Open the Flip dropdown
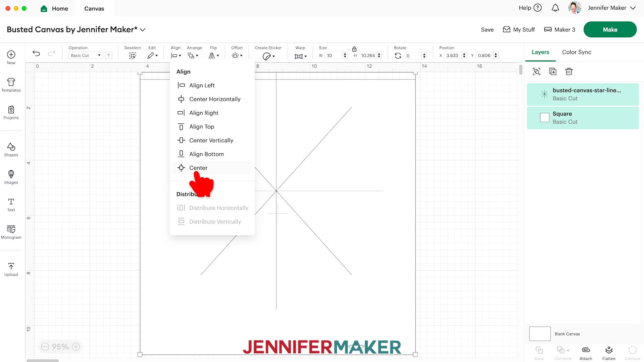The height and width of the screenshot is (362, 644). point(214,56)
